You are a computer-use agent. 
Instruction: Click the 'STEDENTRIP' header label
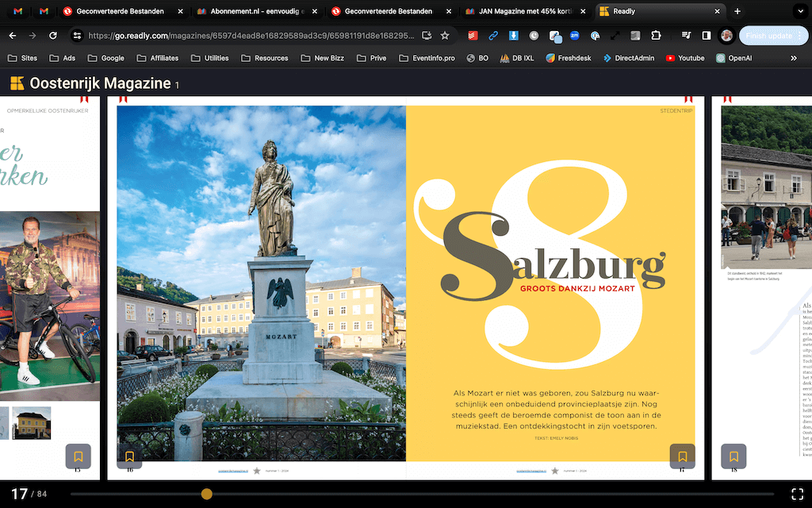(676, 111)
